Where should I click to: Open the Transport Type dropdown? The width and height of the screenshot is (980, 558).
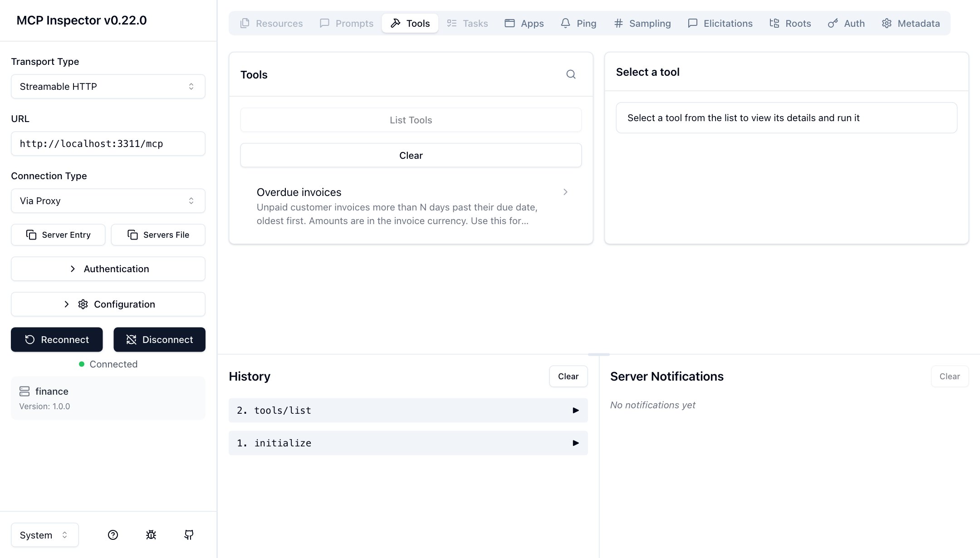point(108,86)
